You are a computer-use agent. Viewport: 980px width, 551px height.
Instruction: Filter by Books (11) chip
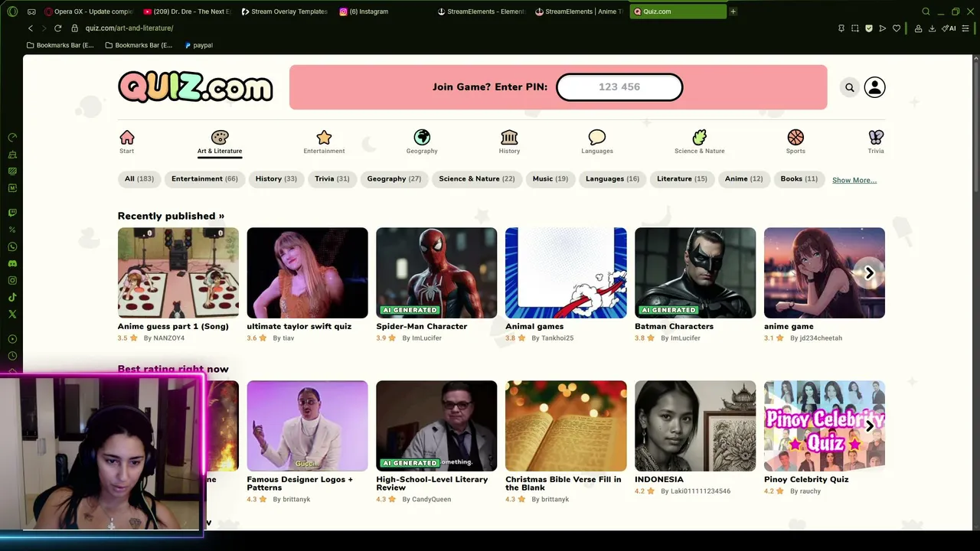pyautogui.click(x=799, y=179)
